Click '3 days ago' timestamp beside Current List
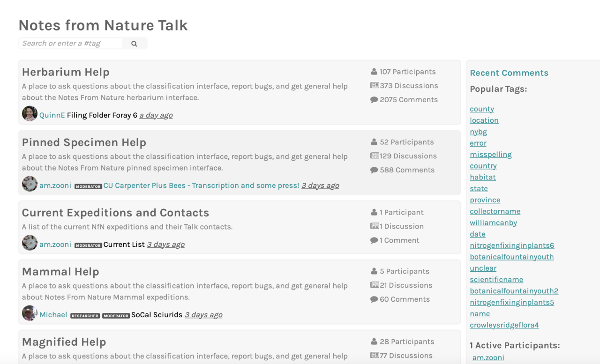The height and width of the screenshot is (364, 600). point(166,245)
